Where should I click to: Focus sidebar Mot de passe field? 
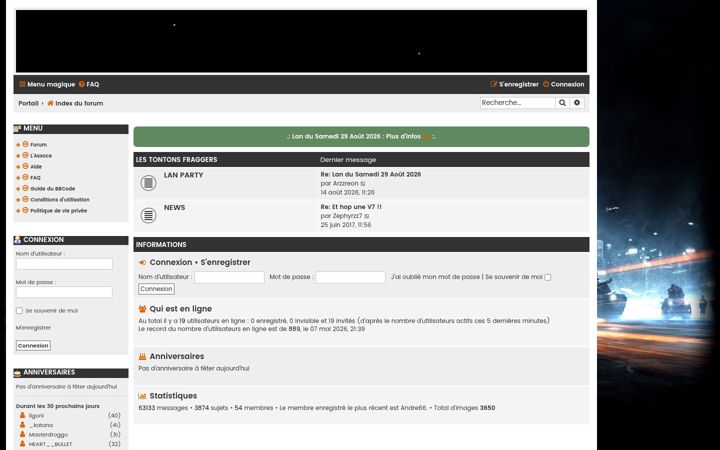64,292
